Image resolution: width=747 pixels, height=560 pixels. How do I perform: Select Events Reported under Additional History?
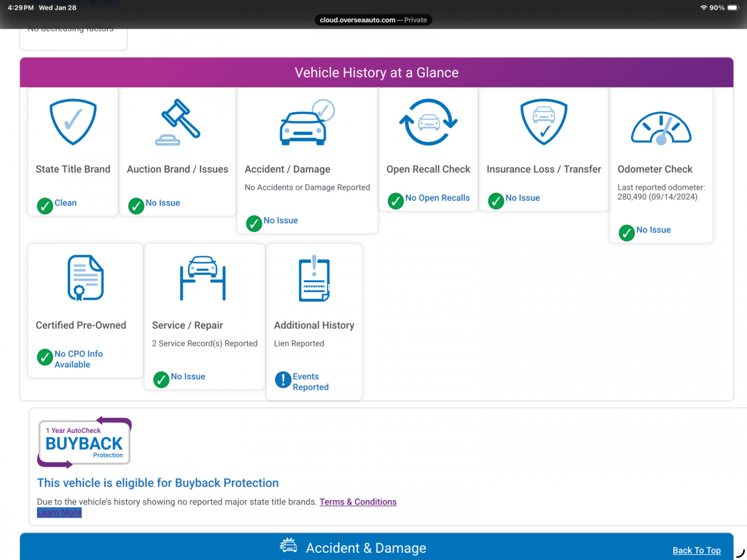310,382
